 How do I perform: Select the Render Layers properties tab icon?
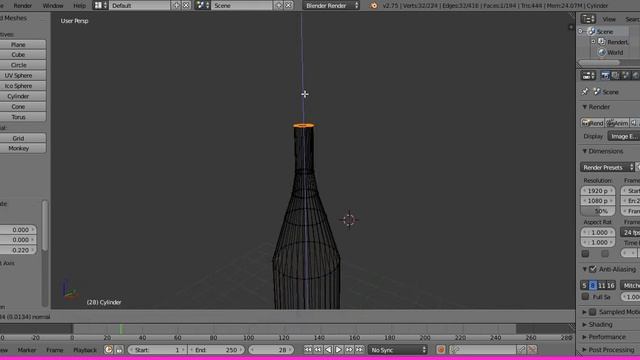pos(615,76)
